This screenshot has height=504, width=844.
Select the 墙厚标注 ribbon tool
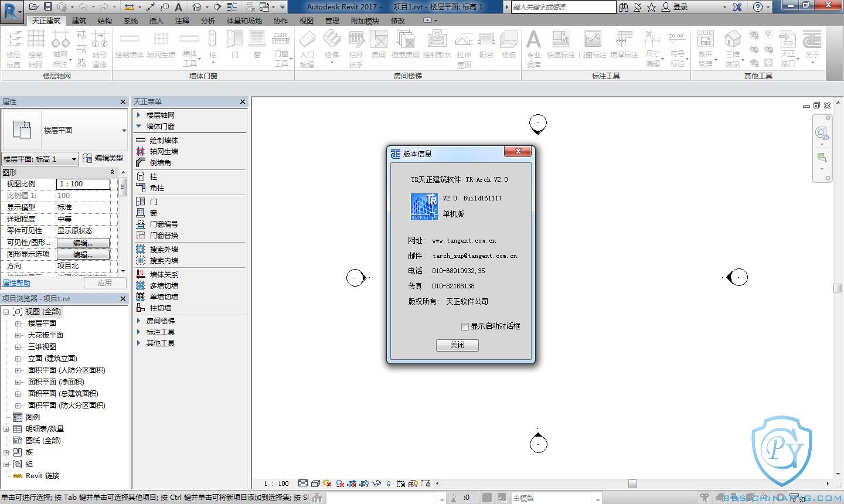click(624, 45)
